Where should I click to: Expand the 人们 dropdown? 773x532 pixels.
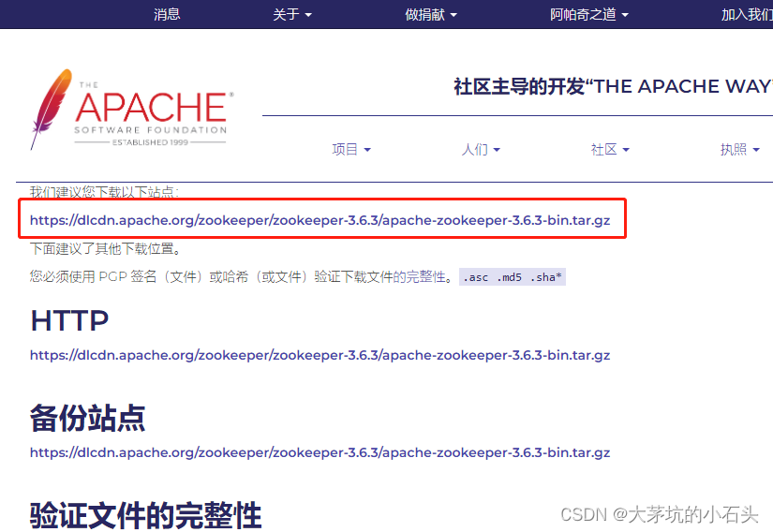coord(481,149)
